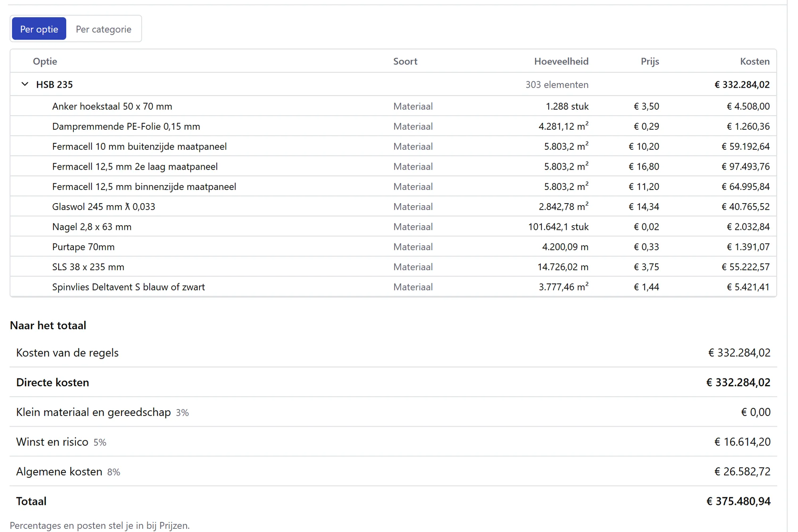Screen dimensions: 798x532
Task: Switch to the Per optie tab
Action: 39,29
